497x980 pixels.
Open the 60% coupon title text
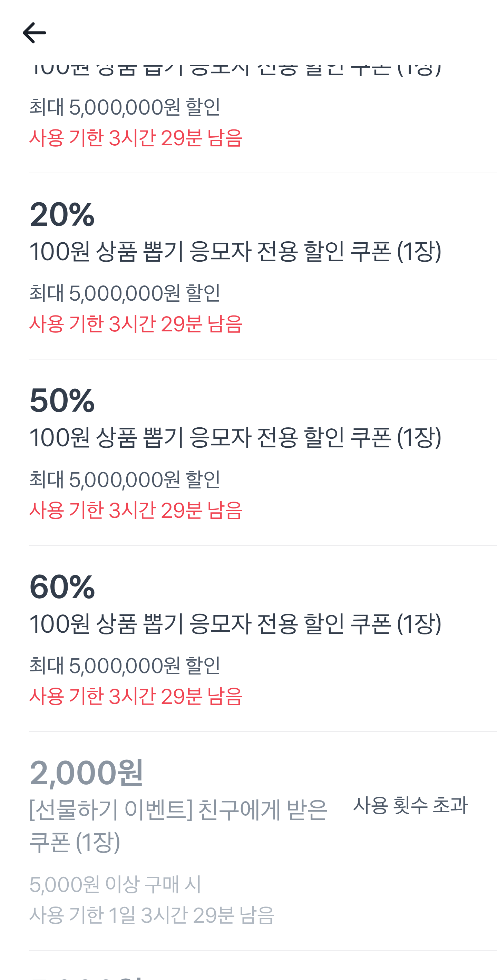pos(235,624)
